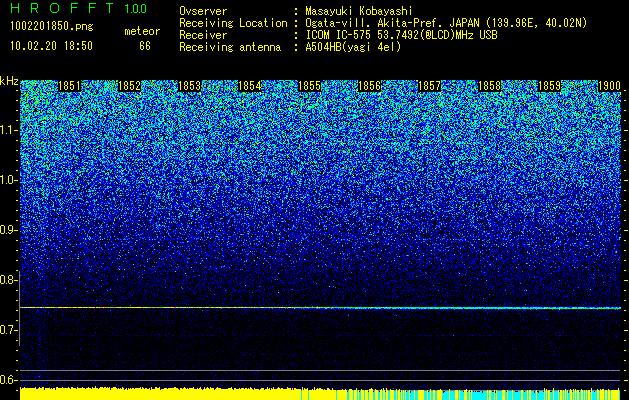Click the version number 1.0.0

[135, 9]
